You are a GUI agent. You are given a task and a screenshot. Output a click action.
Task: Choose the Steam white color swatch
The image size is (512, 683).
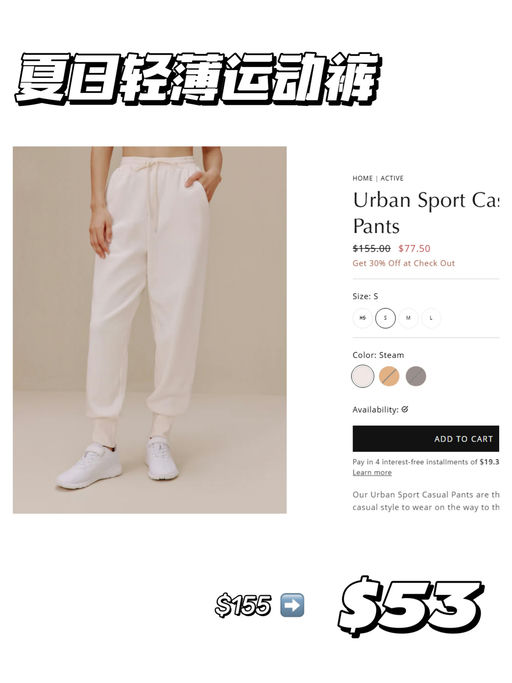tap(363, 376)
